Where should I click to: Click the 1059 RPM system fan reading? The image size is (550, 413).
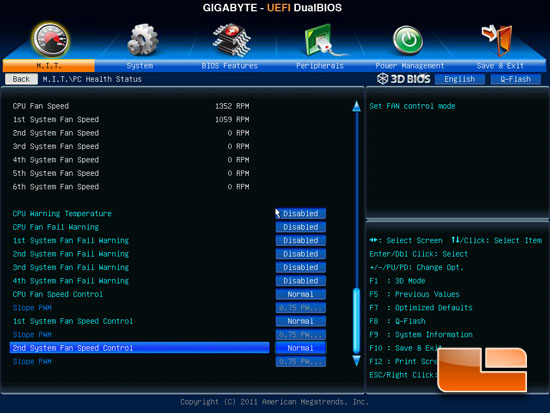(232, 119)
